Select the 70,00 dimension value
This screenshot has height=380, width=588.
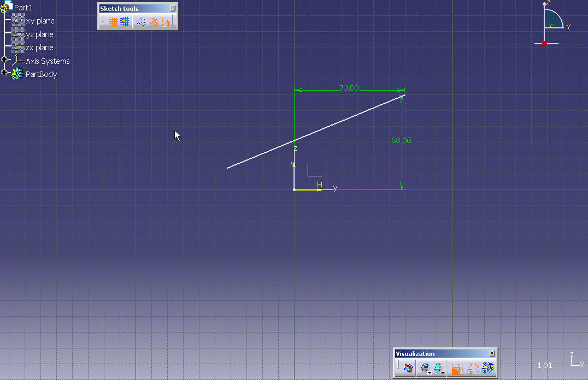(x=349, y=88)
